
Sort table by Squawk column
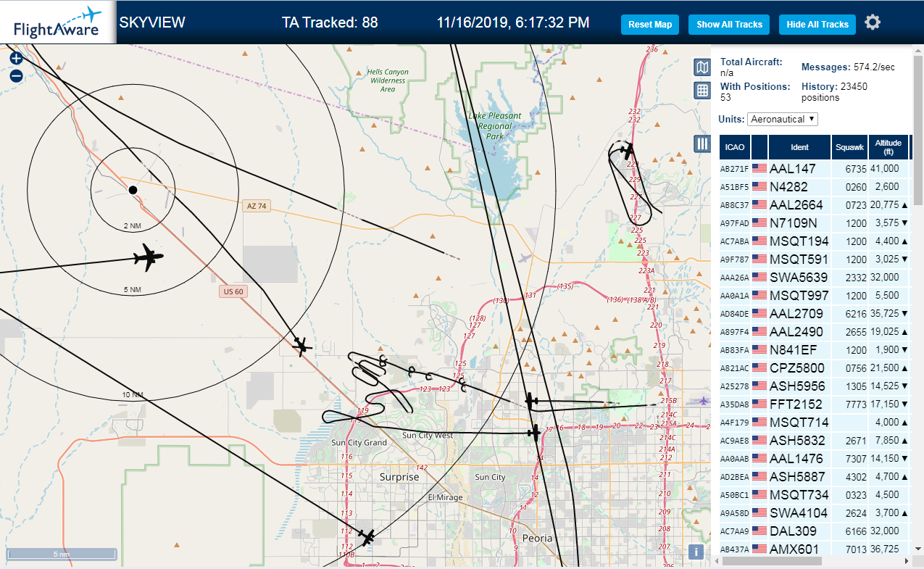(849, 147)
